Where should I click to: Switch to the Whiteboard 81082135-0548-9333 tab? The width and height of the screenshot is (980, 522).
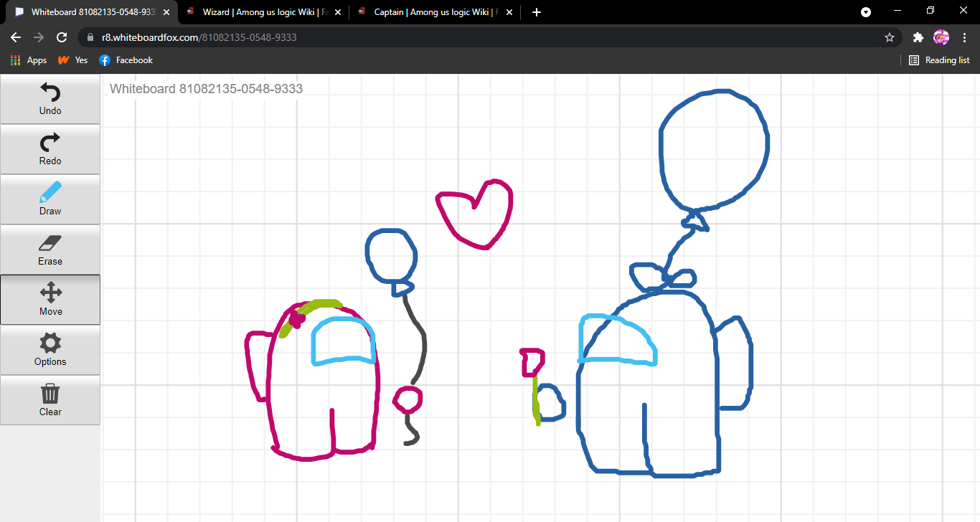coord(90,12)
